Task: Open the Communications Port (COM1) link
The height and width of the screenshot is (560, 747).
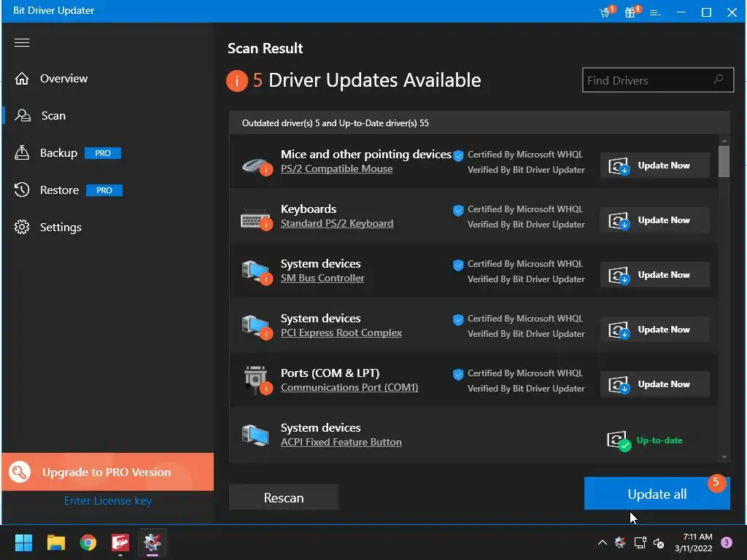Action: (x=349, y=388)
